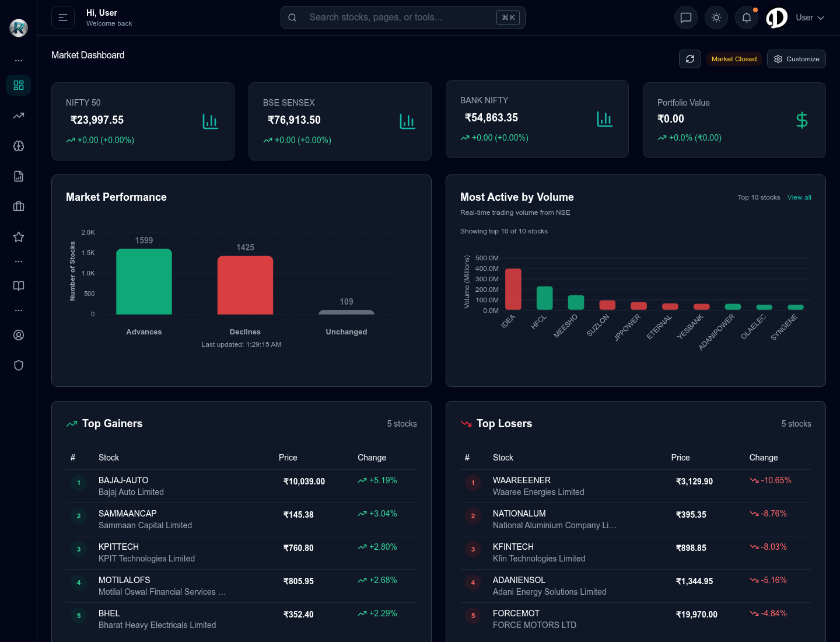This screenshot has width=840, height=642.
Task: Click the -10.65% change for WAAREEENER
Action: click(771, 480)
